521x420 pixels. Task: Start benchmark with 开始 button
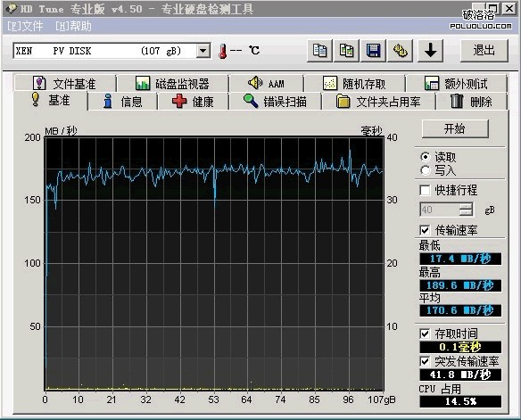click(455, 128)
